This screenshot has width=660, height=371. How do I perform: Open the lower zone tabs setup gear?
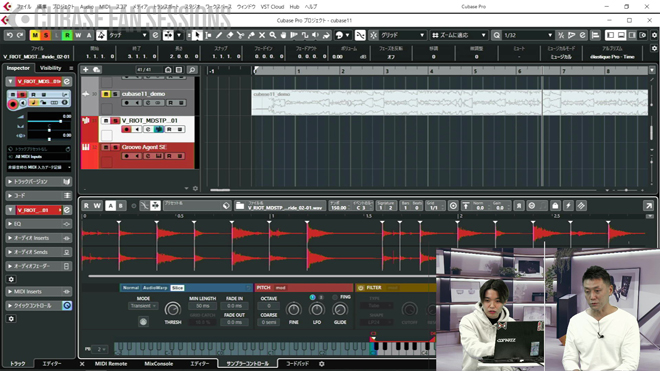pos(322,364)
